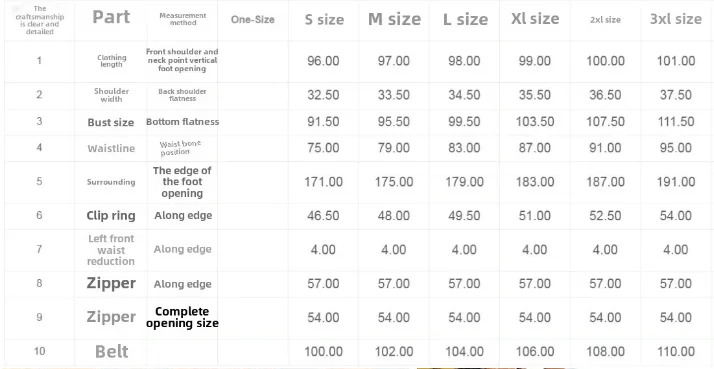Select the Part column header
The image size is (714, 369).
coord(111,17)
